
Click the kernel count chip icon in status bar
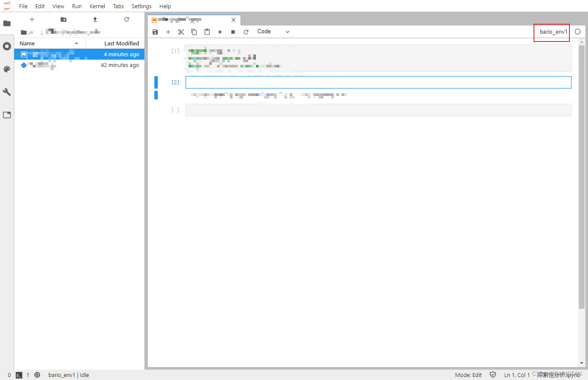click(x=37, y=375)
